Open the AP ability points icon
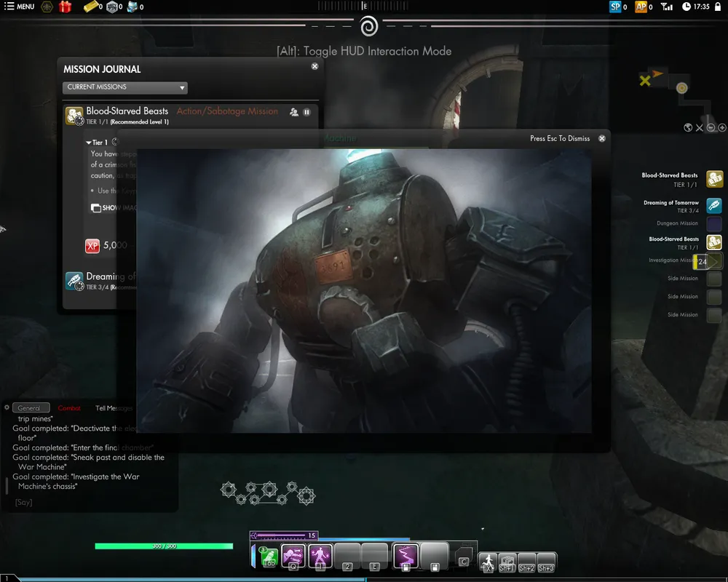The height and width of the screenshot is (582, 728). 641,7
